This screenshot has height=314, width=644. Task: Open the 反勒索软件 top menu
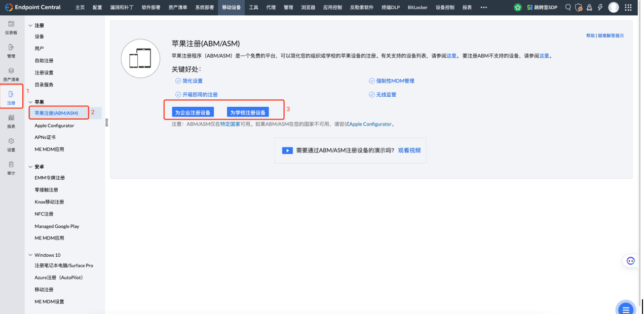pos(362,7)
